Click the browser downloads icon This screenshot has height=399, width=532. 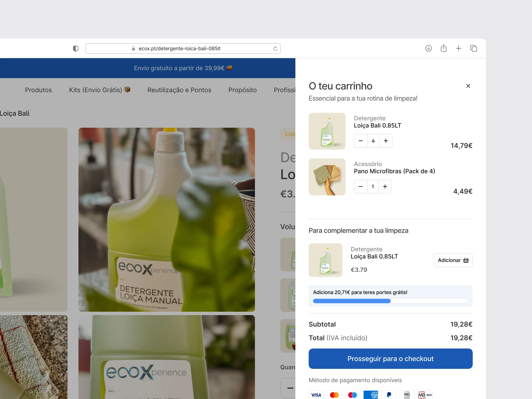[x=428, y=48]
